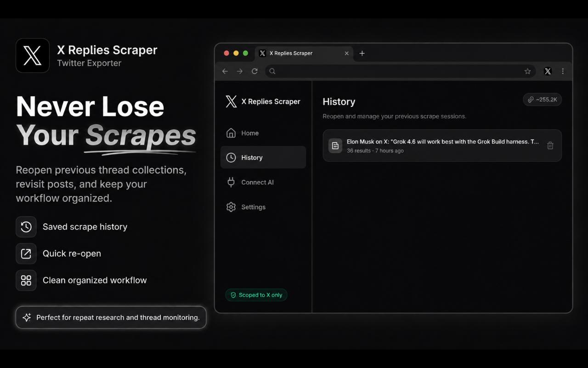Open Settings in the sidebar

click(x=263, y=207)
